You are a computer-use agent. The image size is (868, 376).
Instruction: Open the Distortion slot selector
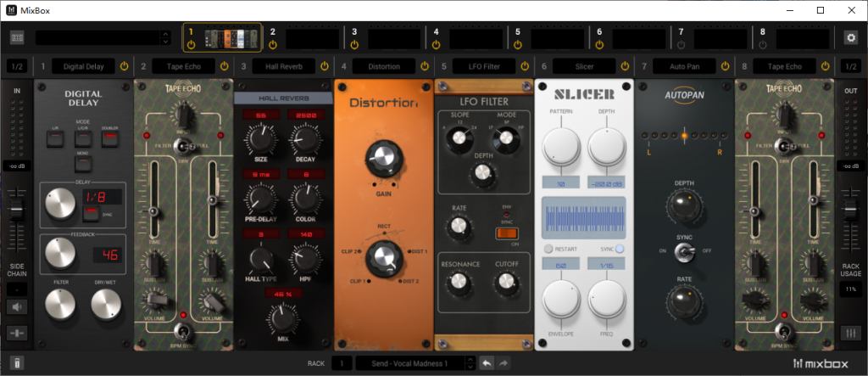click(384, 66)
